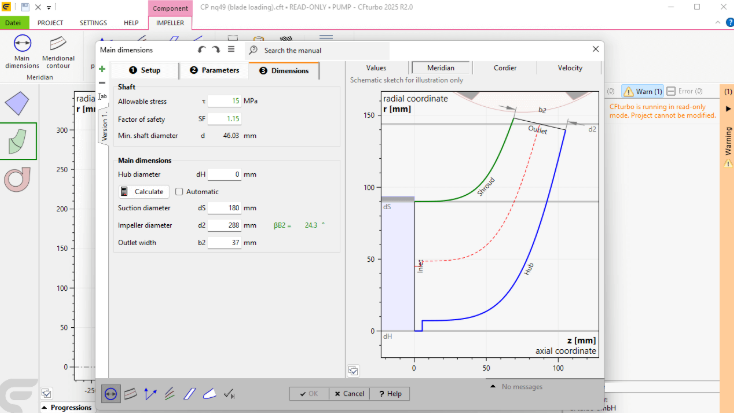Expand the Progressions panel
This screenshot has width=734, height=413.
click(66, 407)
